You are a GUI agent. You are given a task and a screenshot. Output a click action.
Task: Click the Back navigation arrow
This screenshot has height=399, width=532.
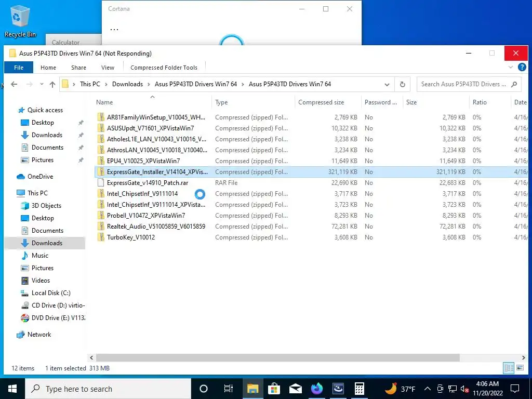tap(14, 84)
